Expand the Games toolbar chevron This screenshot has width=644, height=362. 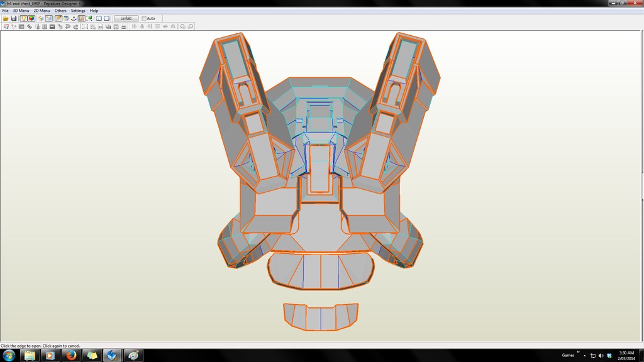(578, 352)
